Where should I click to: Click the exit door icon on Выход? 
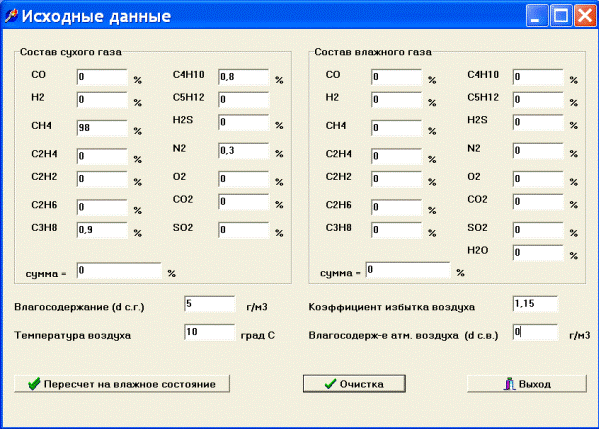tap(509, 384)
